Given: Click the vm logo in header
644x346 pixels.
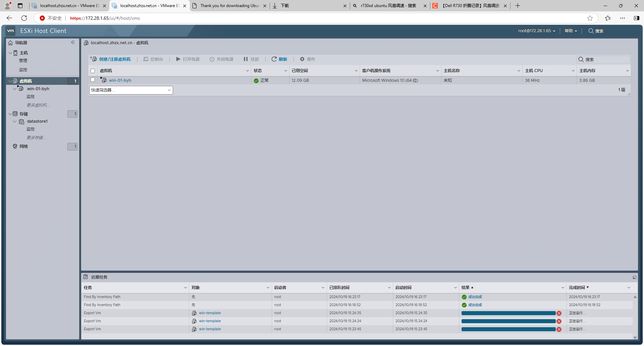Looking at the screenshot, I should [x=11, y=31].
